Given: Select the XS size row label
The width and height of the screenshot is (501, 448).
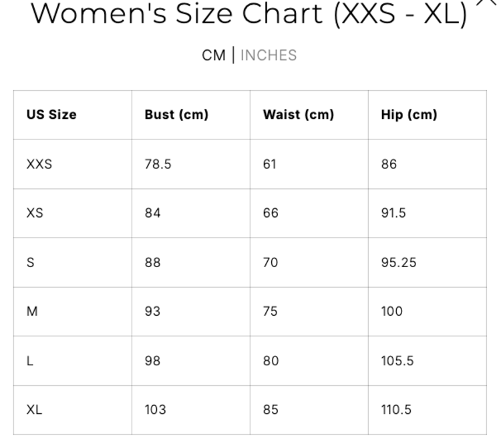Looking at the screenshot, I should [x=35, y=213].
